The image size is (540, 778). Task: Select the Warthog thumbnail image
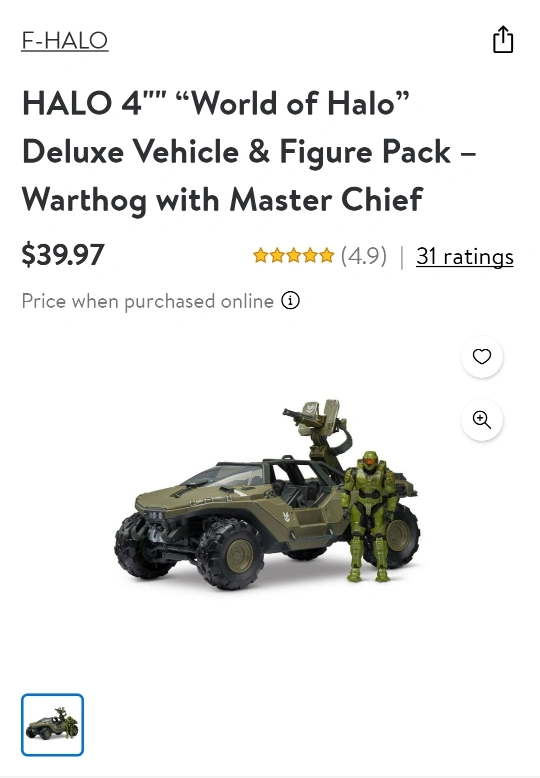pyautogui.click(x=52, y=725)
